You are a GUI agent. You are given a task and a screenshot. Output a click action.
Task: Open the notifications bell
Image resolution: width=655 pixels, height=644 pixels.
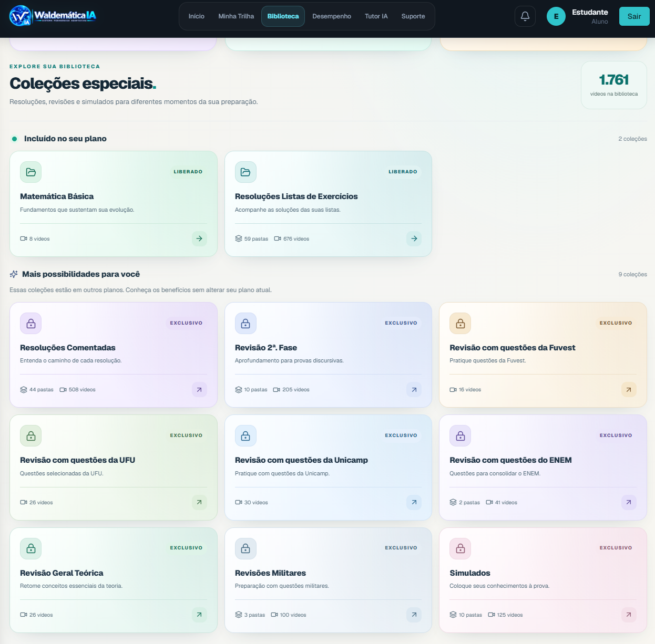coord(525,16)
